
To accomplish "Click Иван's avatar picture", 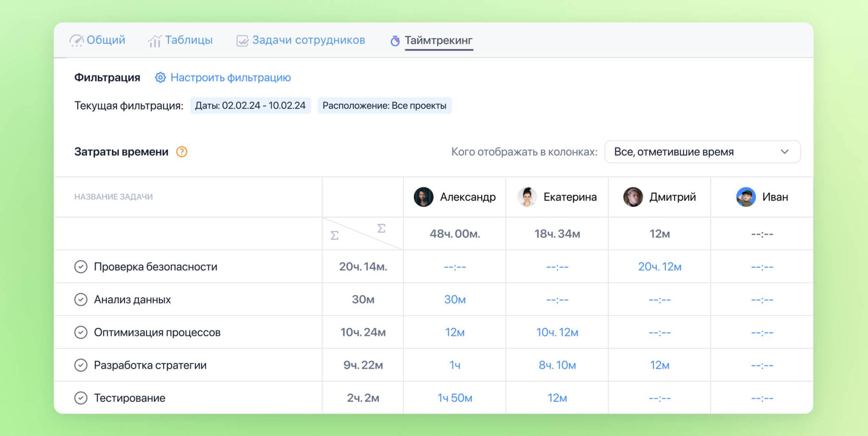I will pos(746,197).
